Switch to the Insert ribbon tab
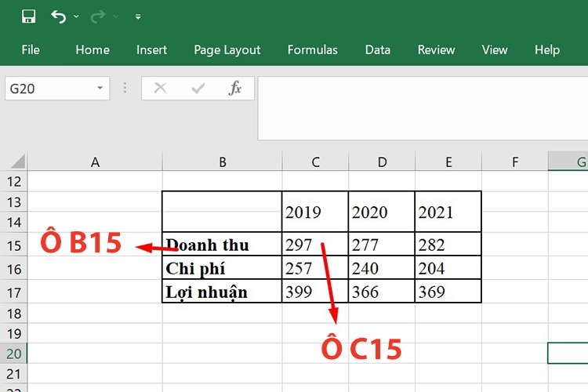The width and height of the screenshot is (588, 392). pos(151,50)
